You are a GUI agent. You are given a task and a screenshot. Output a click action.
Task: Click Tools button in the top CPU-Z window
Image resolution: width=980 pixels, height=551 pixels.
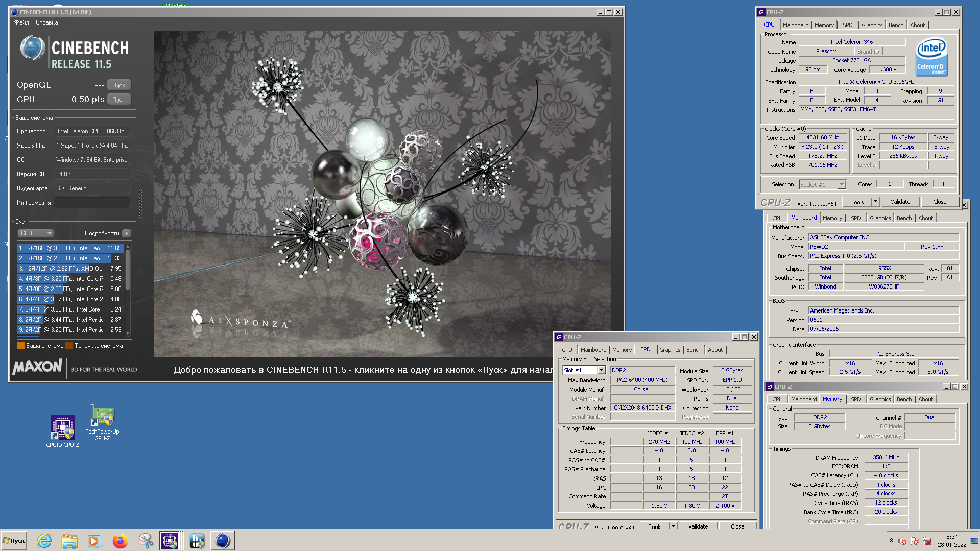point(857,202)
